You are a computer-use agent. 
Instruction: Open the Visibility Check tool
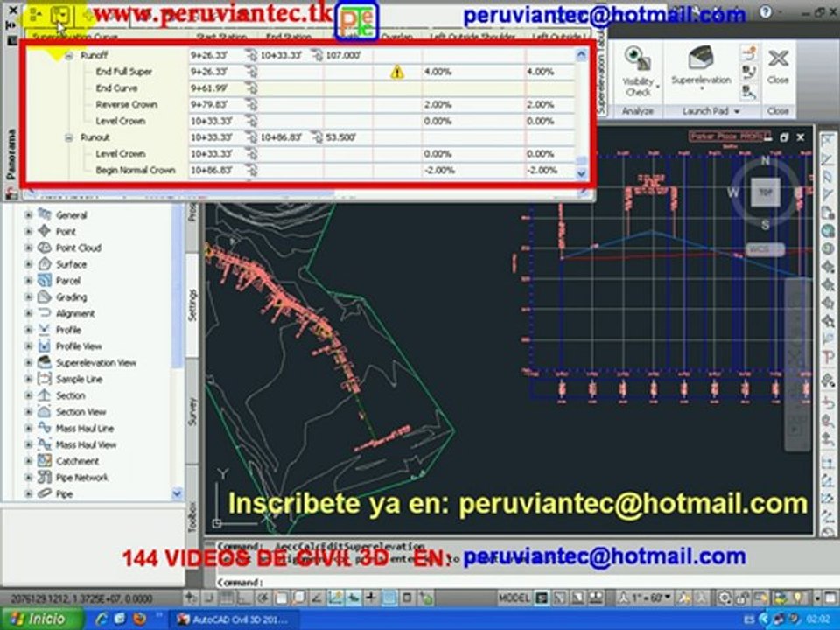click(x=638, y=72)
